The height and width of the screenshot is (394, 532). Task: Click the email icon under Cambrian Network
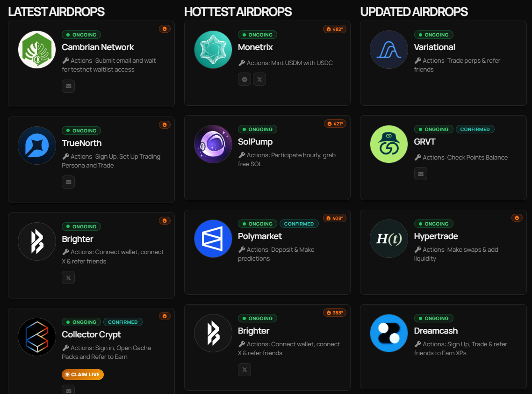pos(68,86)
